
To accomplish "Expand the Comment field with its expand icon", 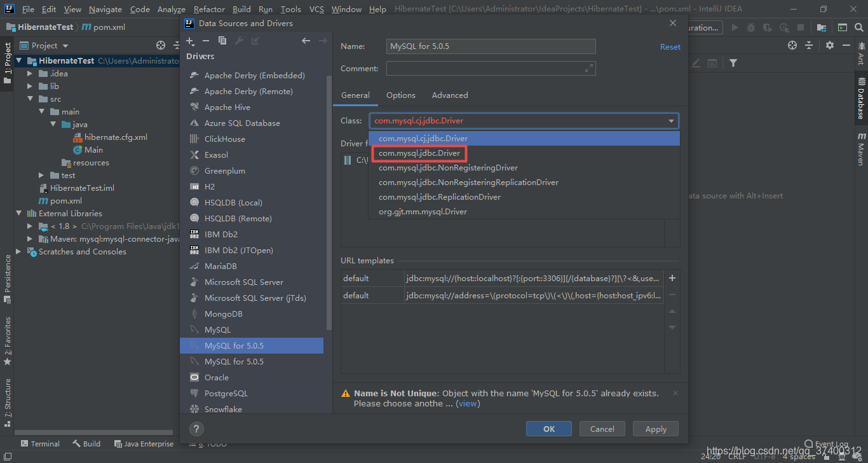I will (589, 68).
